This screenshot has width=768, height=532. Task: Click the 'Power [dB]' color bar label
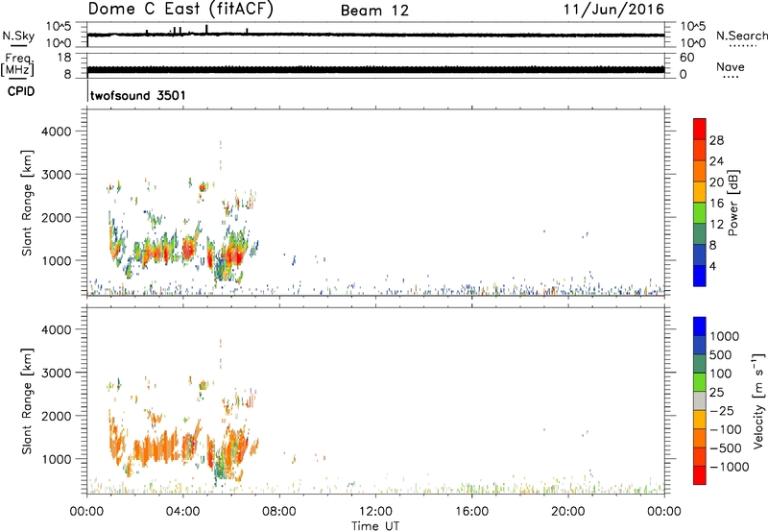(x=733, y=203)
